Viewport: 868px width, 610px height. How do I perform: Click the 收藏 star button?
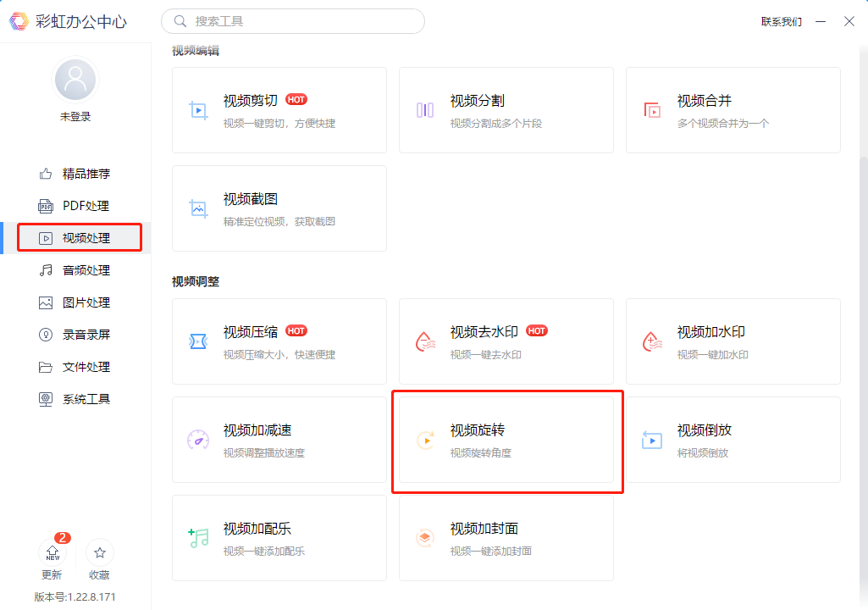[x=99, y=553]
